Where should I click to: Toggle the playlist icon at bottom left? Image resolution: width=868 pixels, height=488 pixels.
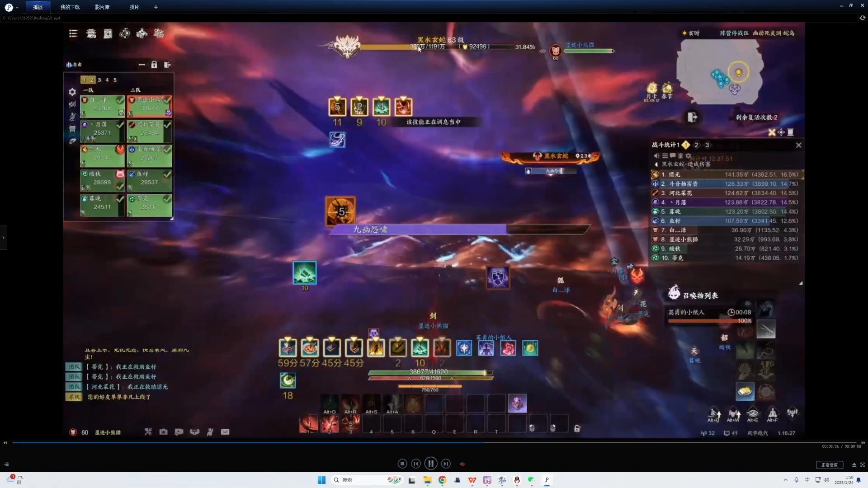coord(6,465)
